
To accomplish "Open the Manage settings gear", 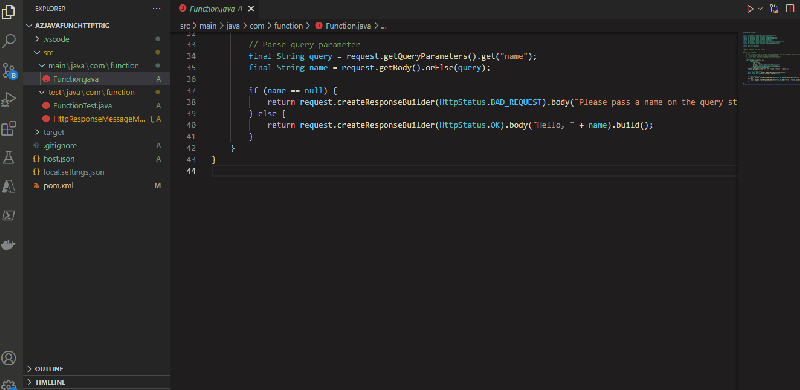I will (x=9, y=384).
